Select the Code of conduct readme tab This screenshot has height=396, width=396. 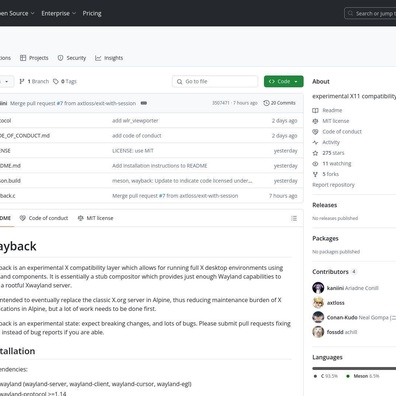[x=44, y=218]
